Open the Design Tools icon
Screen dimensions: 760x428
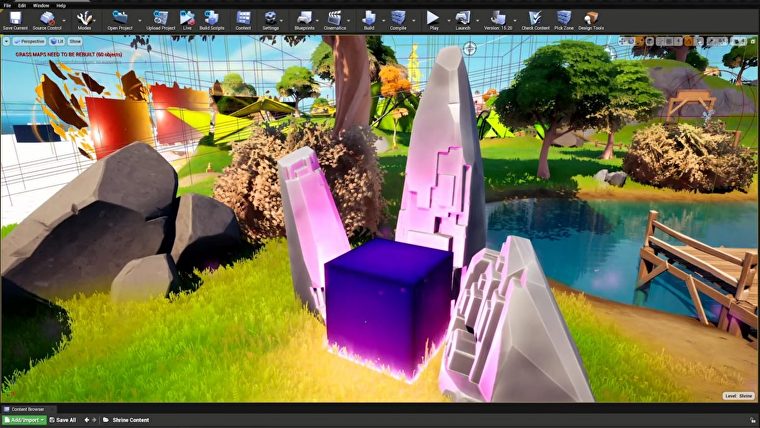click(591, 21)
